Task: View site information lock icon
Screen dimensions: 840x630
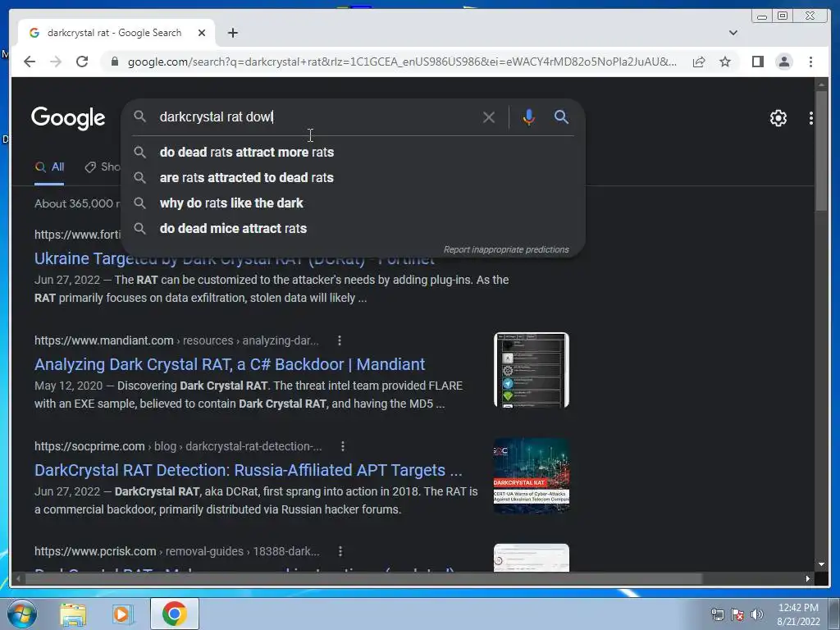Action: tap(114, 62)
